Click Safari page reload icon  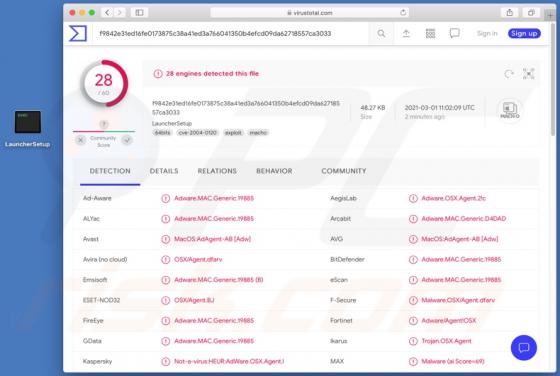(403, 12)
